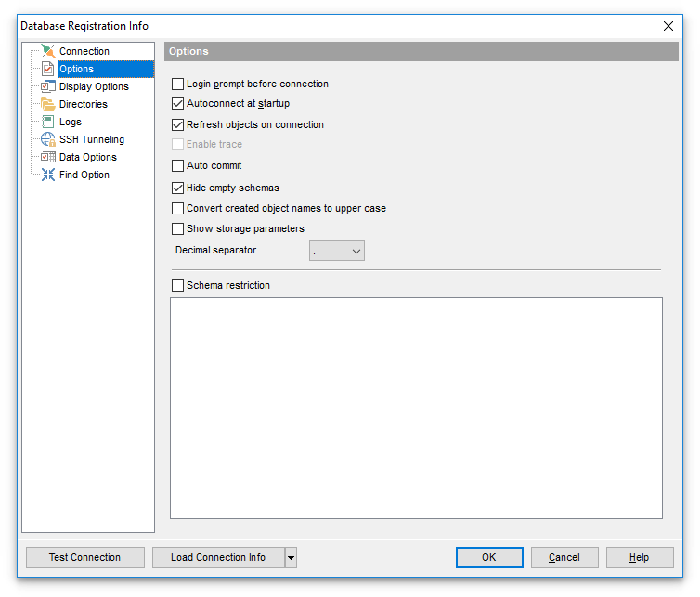
Task: Click the Display Options icon
Action: [47, 86]
